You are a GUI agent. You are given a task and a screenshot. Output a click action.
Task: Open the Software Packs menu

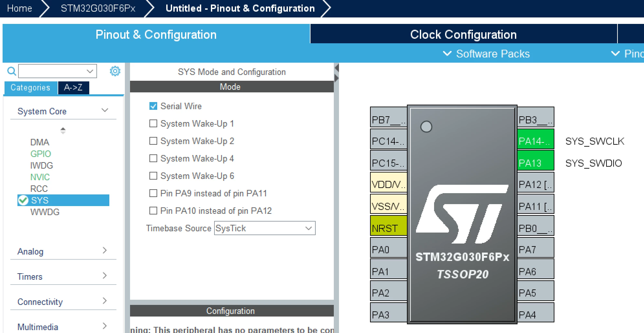click(x=486, y=54)
